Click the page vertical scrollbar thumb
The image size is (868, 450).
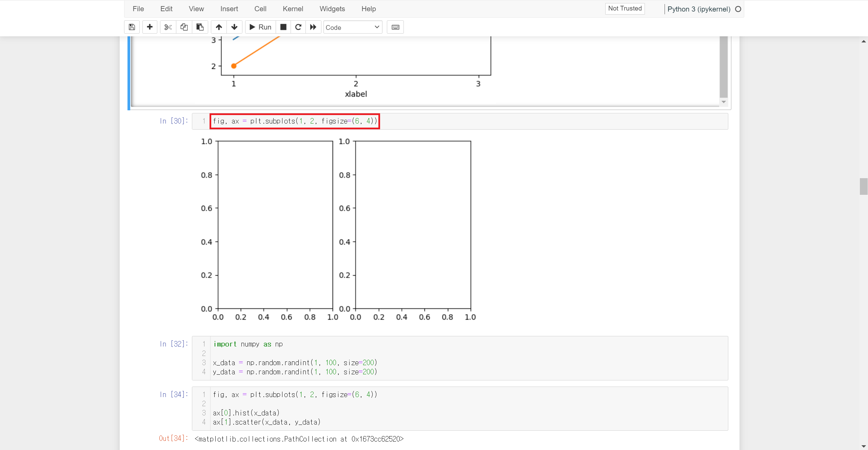863,186
